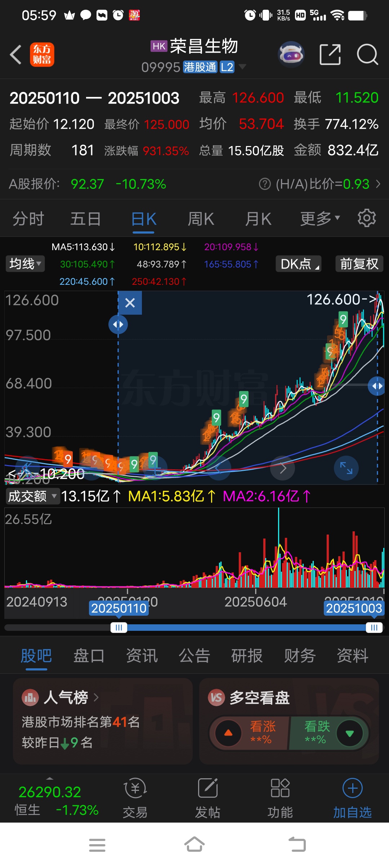
Task: Tap the 涨跌幅 931.35% value
Action: tap(166, 151)
